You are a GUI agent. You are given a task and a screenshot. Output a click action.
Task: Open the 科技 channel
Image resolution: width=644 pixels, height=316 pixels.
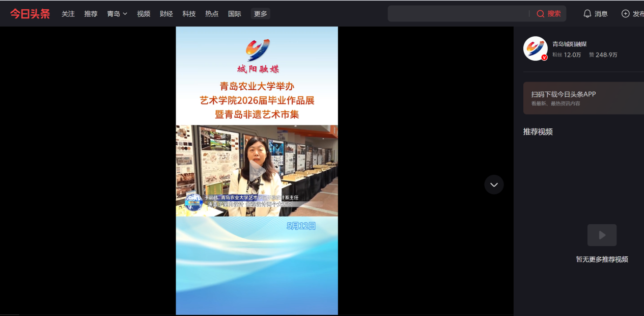(189, 14)
